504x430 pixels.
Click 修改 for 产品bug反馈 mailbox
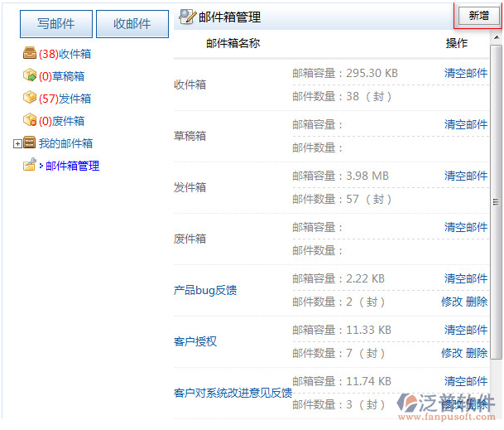pos(452,302)
